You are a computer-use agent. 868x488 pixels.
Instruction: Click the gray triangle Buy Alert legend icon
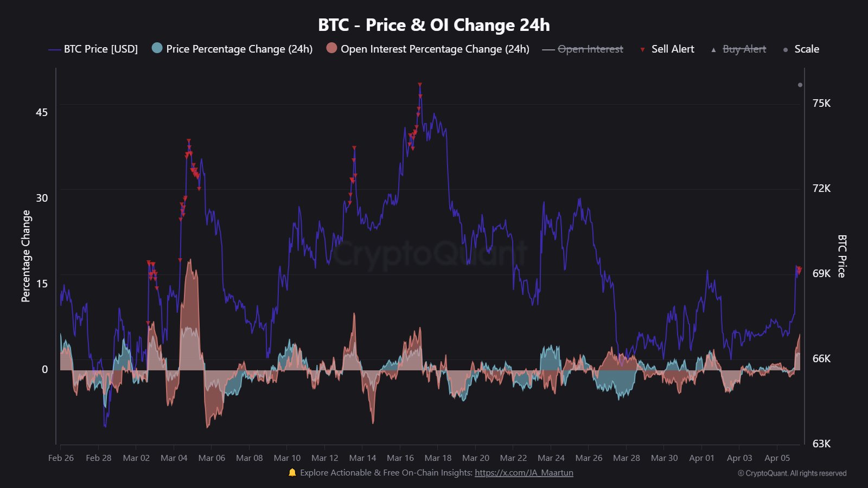713,49
